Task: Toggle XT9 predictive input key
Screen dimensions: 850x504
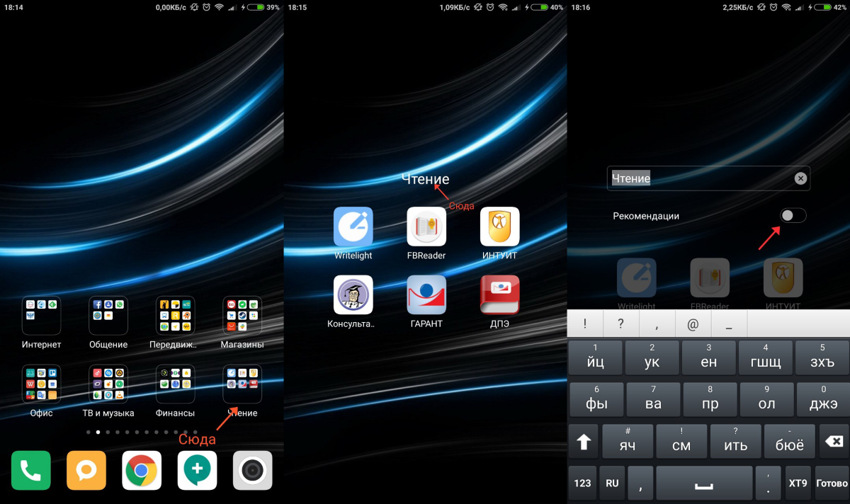Action: [x=798, y=483]
